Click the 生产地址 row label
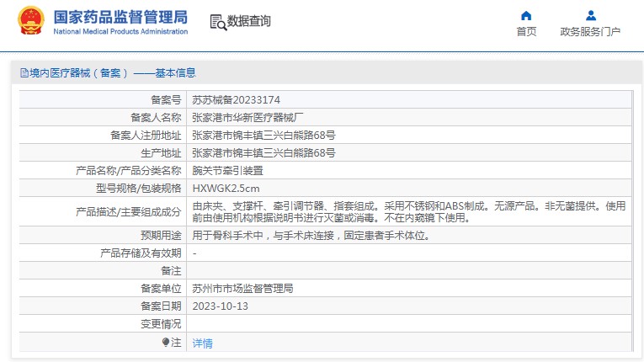Image resolution: width=644 pixels, height=362 pixels. 161,153
